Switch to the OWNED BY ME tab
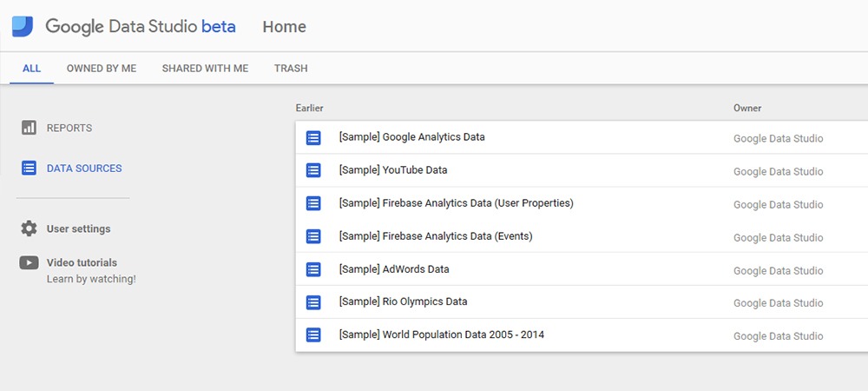 point(102,69)
